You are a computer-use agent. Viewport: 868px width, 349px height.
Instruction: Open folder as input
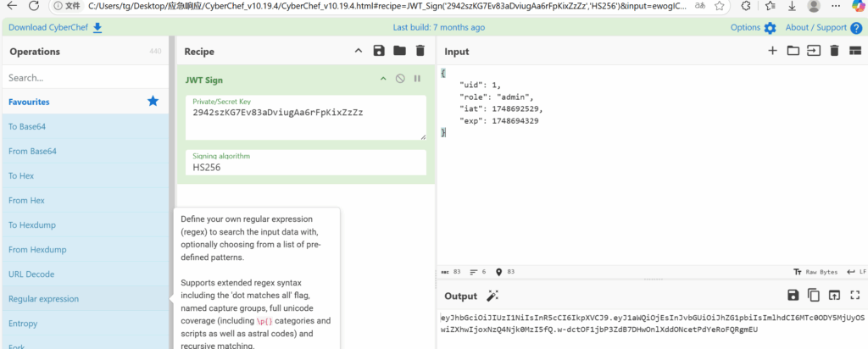pyautogui.click(x=793, y=51)
